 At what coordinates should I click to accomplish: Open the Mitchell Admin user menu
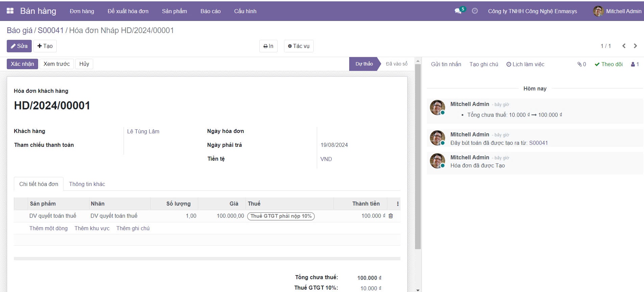(617, 11)
